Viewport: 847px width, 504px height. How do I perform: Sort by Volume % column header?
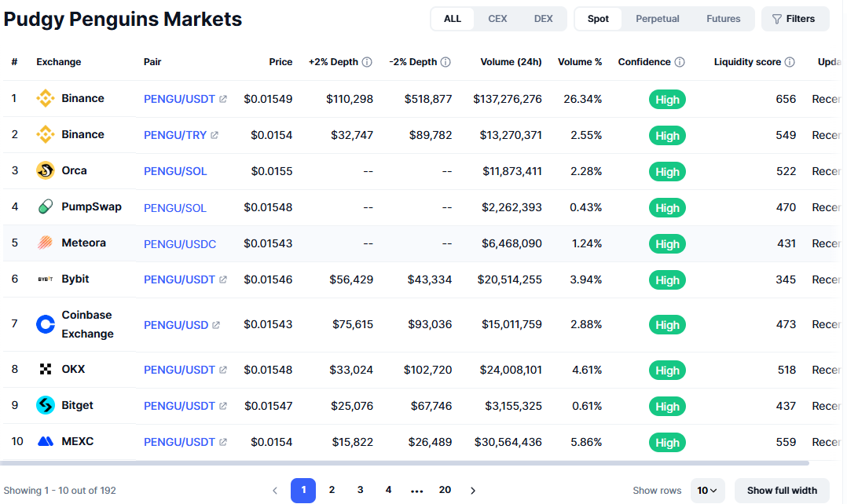click(580, 62)
